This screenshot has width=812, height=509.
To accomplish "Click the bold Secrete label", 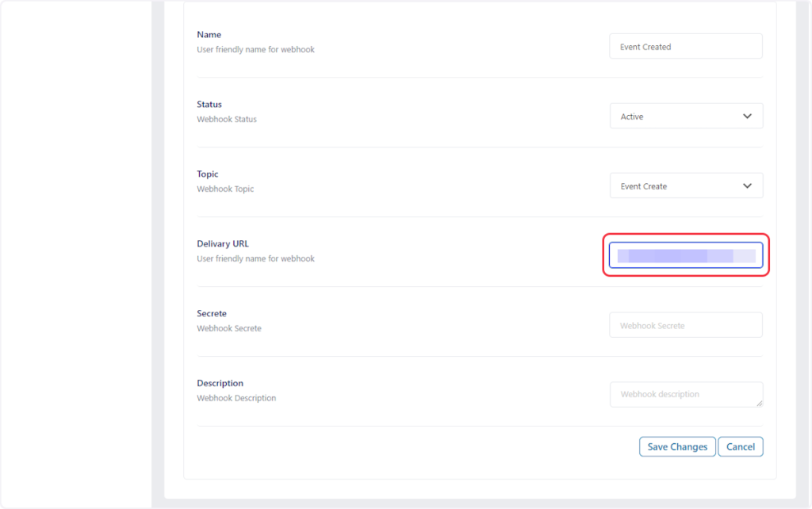I will [212, 314].
